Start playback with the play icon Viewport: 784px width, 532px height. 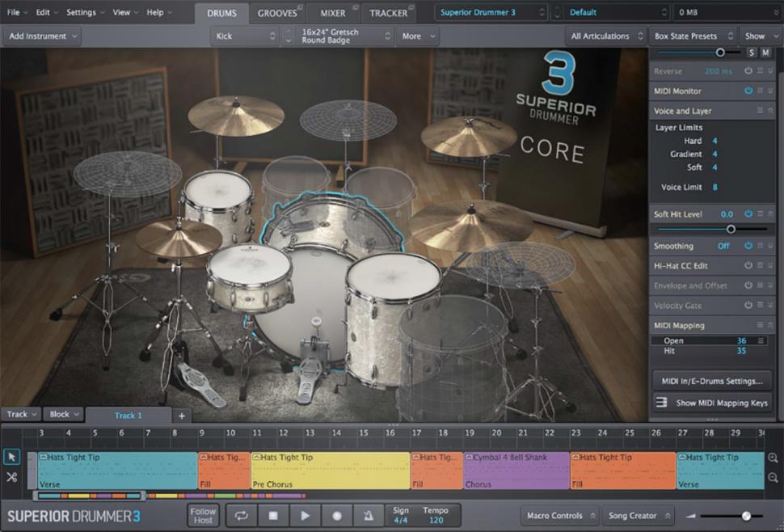click(307, 515)
